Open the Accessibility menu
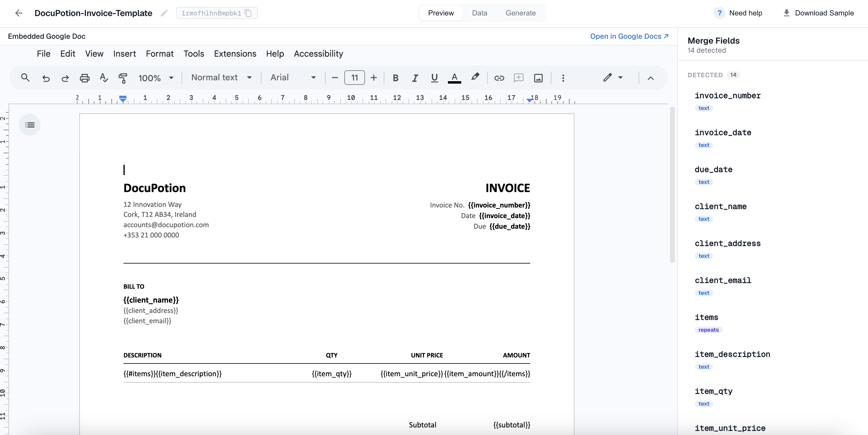 318,54
